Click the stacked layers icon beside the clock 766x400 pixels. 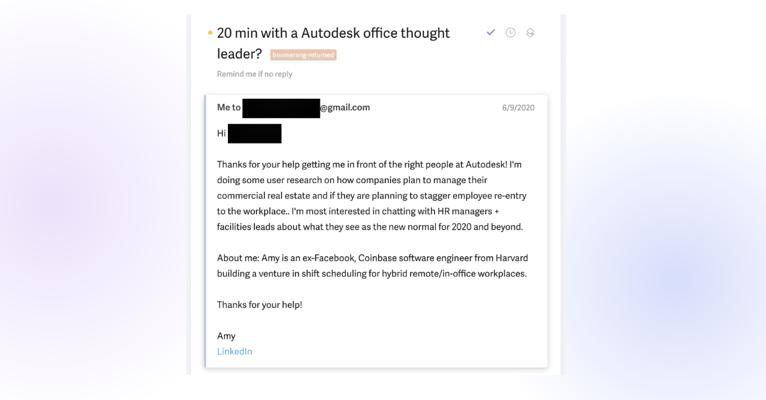pyautogui.click(x=530, y=33)
